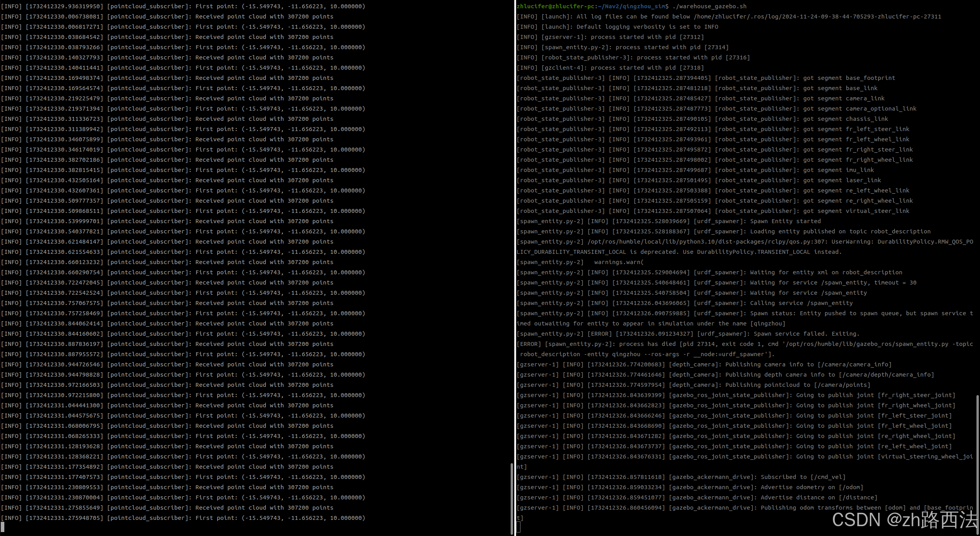This screenshot has height=536, width=980.
Task: Click the hollow cursor in right terminal
Action: 519,527
